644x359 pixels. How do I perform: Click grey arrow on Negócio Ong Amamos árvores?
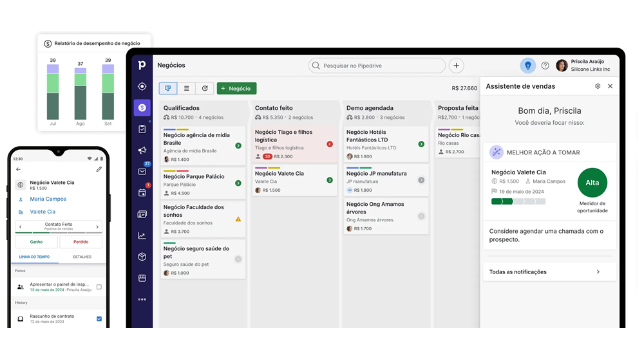421,216
